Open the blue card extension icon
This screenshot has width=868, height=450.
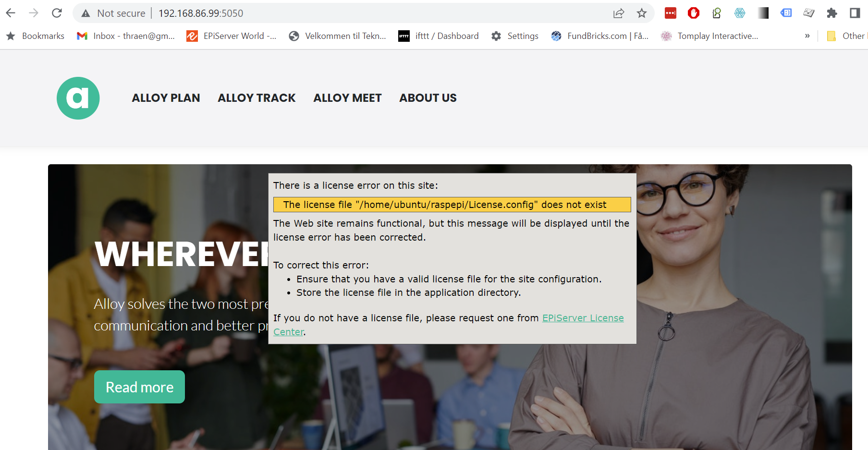click(x=786, y=13)
